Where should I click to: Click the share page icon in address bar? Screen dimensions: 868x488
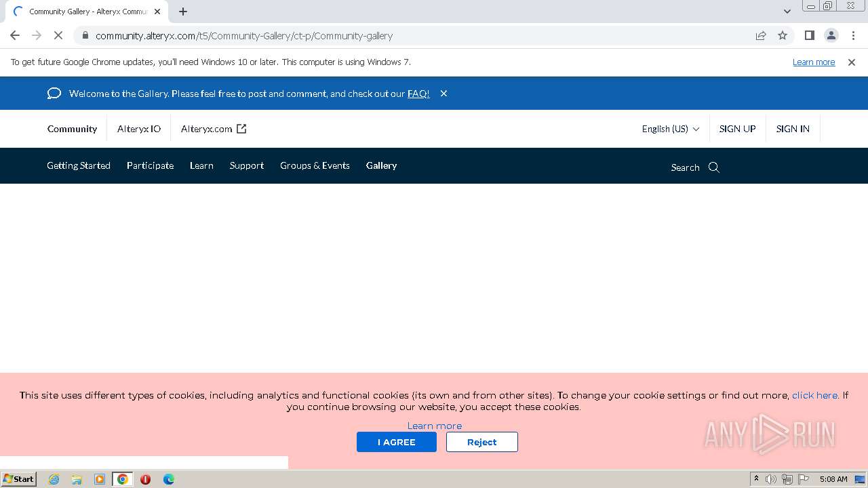pos(761,35)
